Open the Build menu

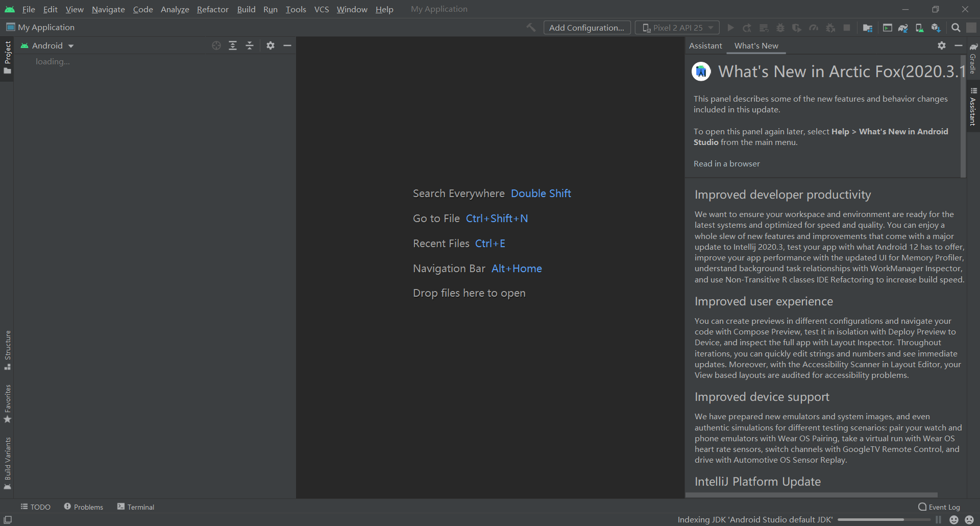(x=246, y=9)
